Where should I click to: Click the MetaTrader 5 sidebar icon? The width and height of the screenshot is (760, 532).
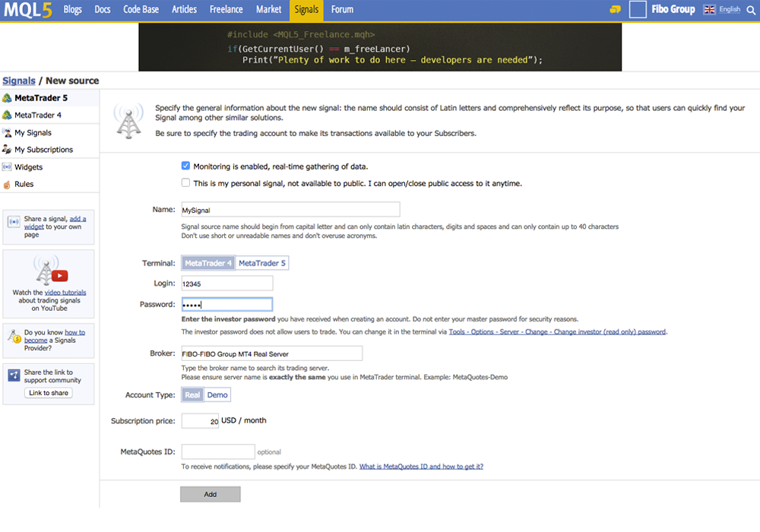(x=7, y=98)
